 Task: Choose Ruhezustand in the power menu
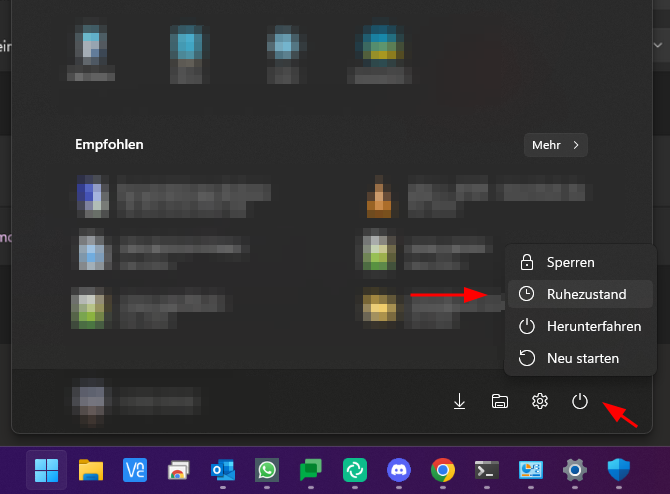(580, 294)
